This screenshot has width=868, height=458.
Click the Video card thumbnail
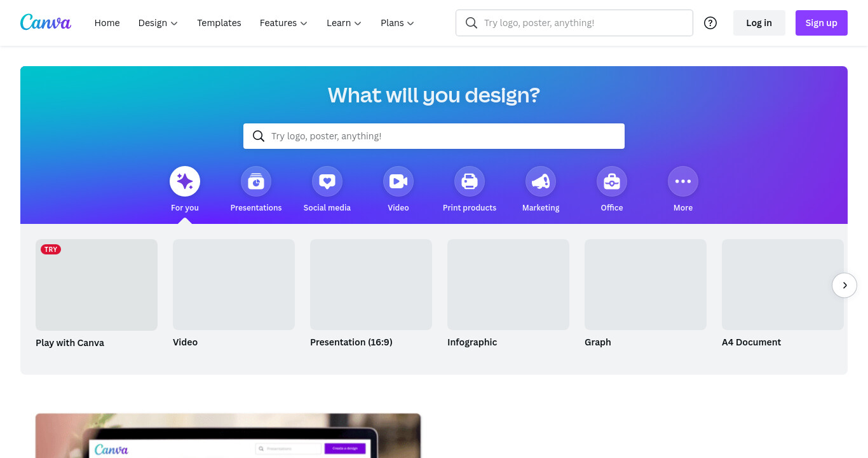pos(234,284)
